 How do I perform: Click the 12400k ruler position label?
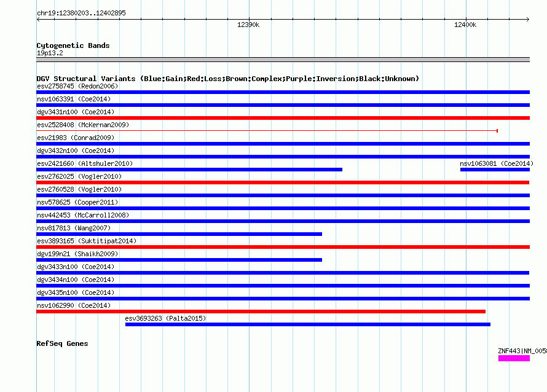click(x=465, y=25)
